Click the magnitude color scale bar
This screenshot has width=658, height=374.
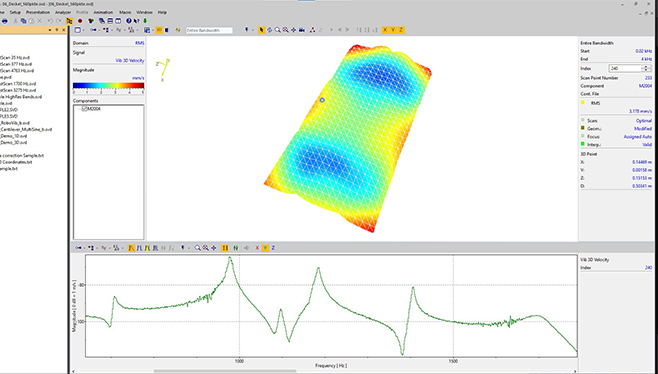[x=109, y=86]
